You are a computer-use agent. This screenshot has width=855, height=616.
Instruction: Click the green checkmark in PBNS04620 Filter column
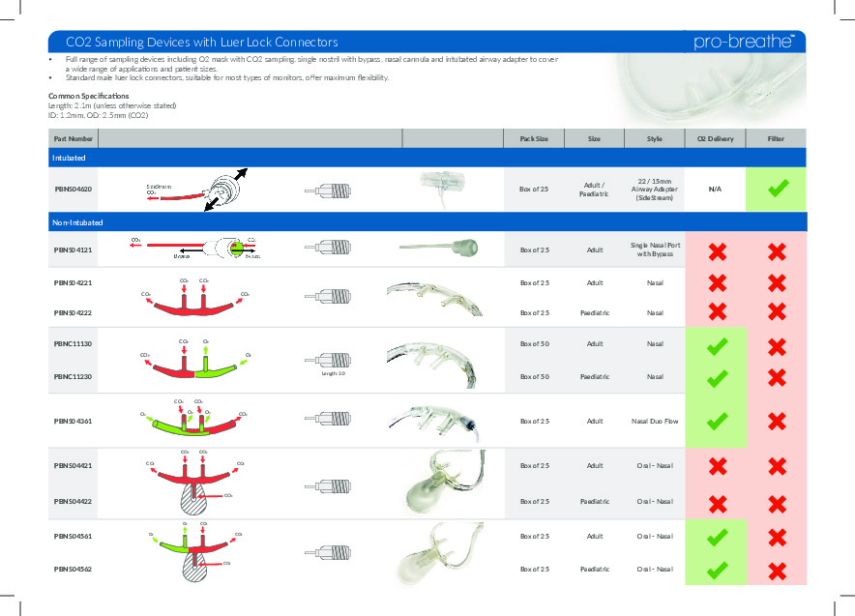coord(776,190)
